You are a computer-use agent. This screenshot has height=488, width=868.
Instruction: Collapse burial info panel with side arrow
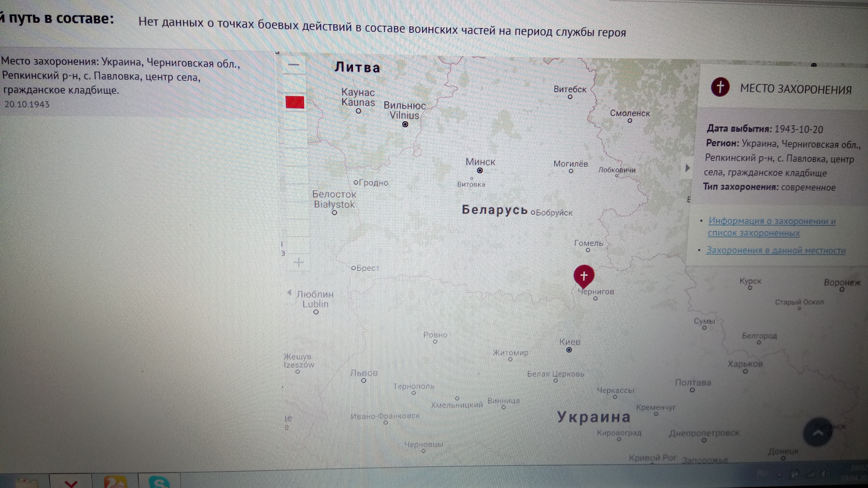[x=688, y=168]
